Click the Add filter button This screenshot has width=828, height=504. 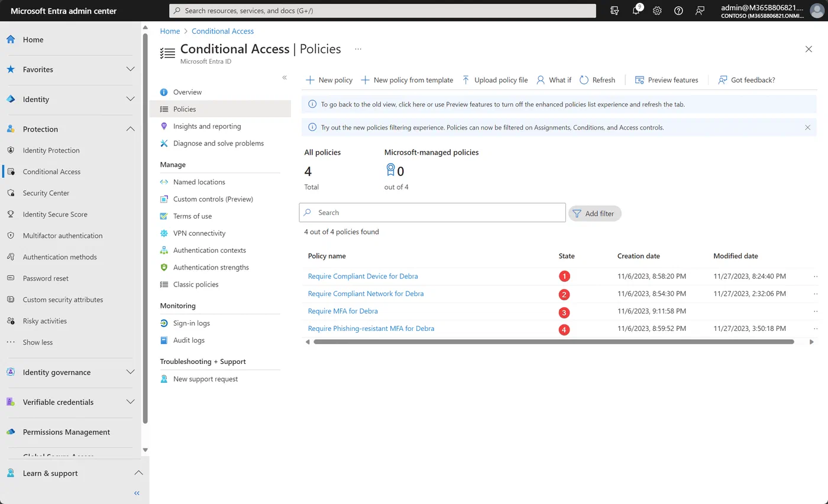(x=594, y=213)
